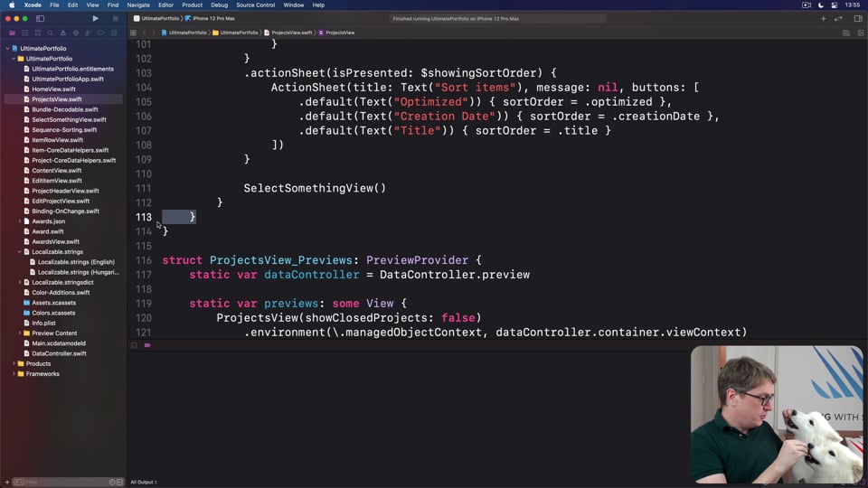This screenshot has width=868, height=488.
Task: Open the Navigate menu
Action: point(138,5)
